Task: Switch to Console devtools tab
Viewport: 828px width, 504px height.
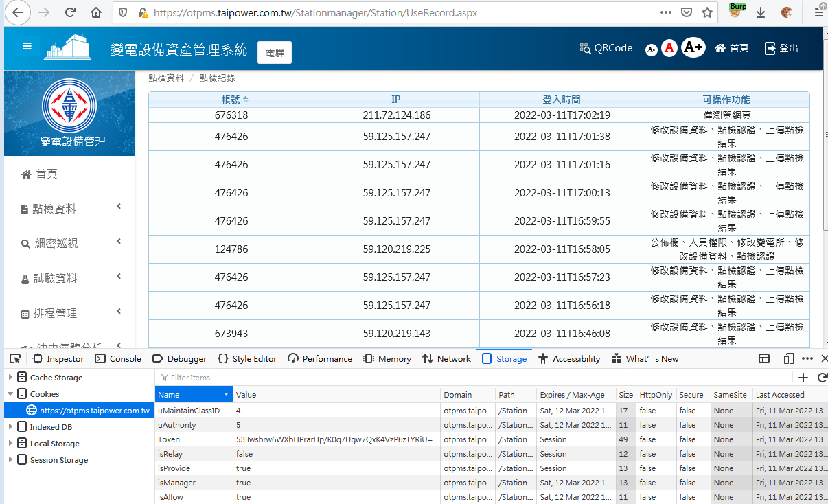Action: click(x=118, y=358)
